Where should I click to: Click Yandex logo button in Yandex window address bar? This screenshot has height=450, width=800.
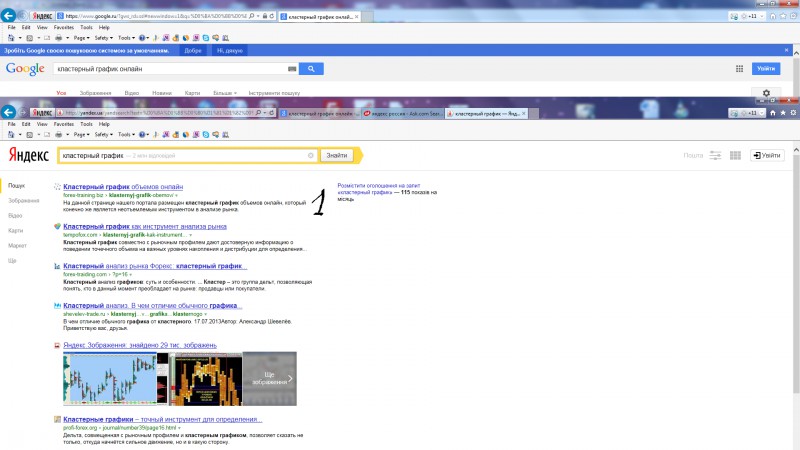click(x=42, y=113)
